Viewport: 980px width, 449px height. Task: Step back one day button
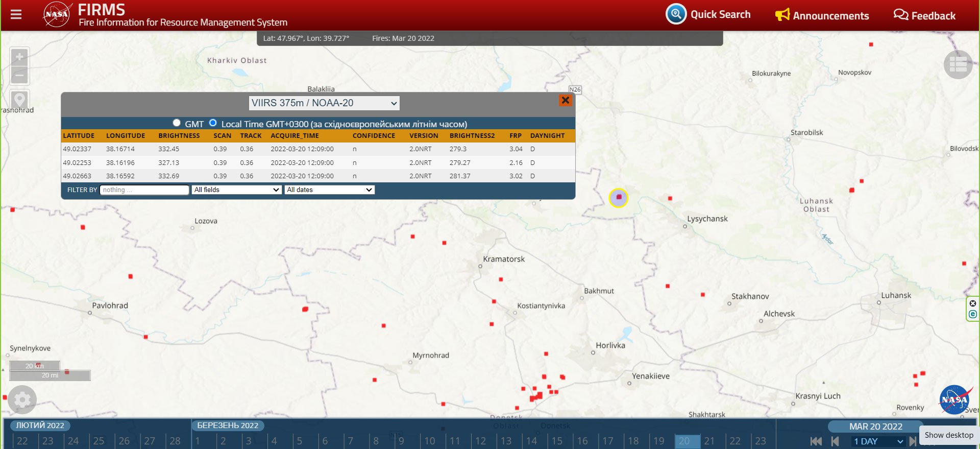(835, 441)
